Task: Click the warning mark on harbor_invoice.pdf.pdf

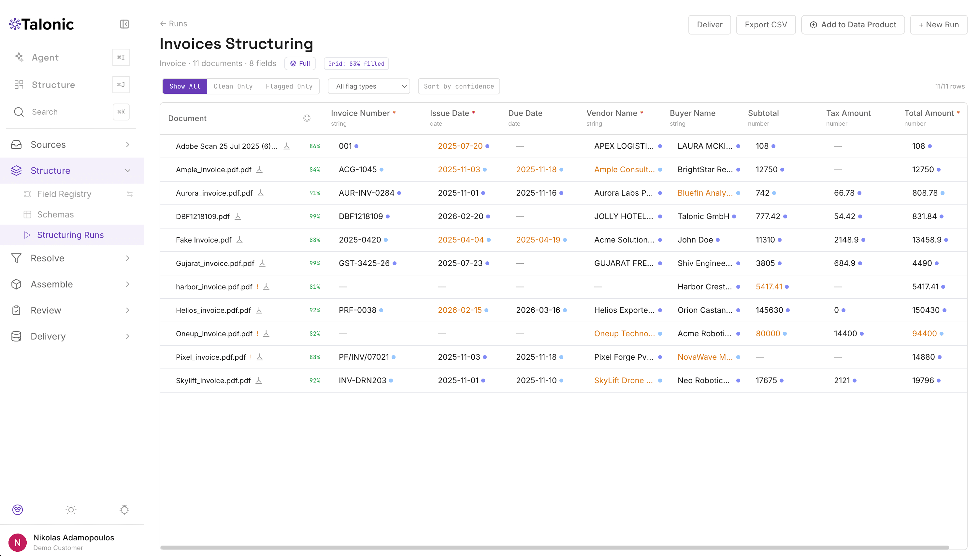Action: tap(257, 286)
